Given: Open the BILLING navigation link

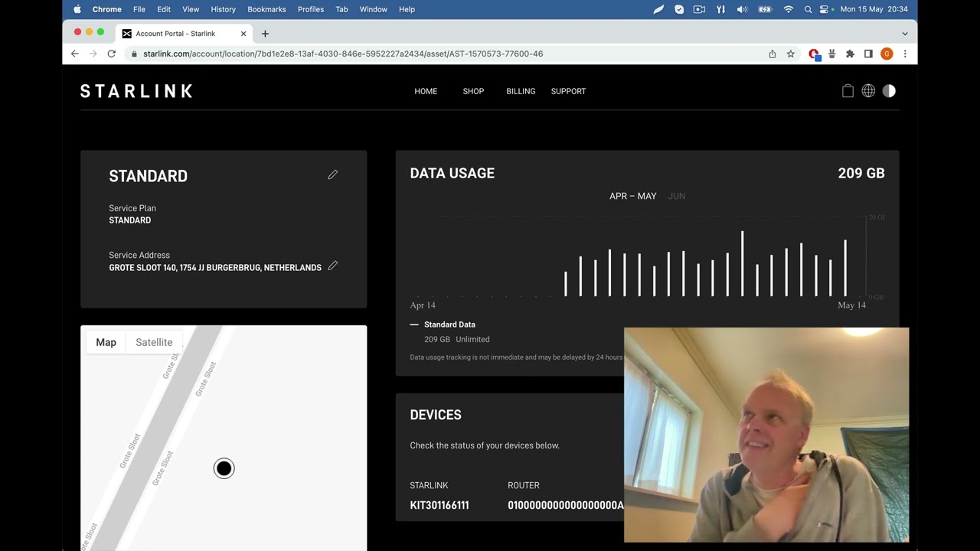Looking at the screenshot, I should click(x=521, y=91).
